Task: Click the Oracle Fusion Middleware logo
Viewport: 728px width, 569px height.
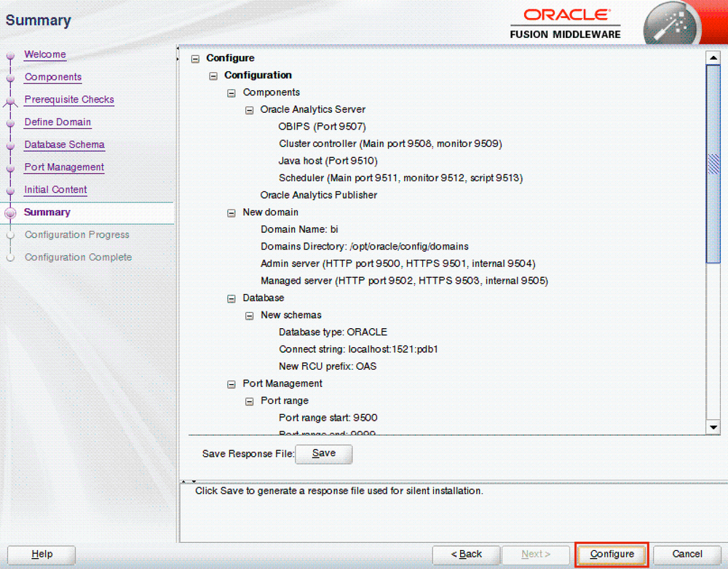Action: coord(566,24)
